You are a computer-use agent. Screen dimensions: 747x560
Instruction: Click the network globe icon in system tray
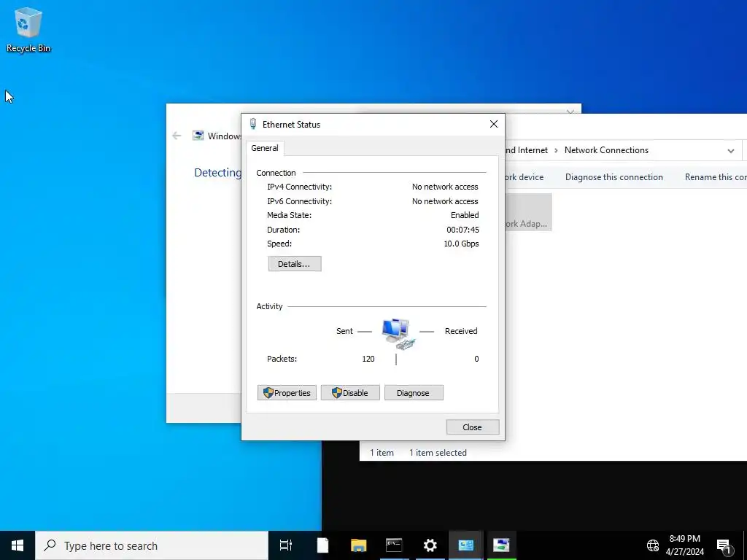click(653, 545)
